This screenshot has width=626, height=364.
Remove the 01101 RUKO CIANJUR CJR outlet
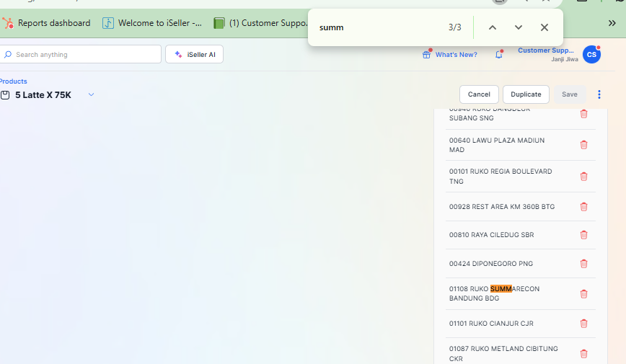pyautogui.click(x=583, y=324)
